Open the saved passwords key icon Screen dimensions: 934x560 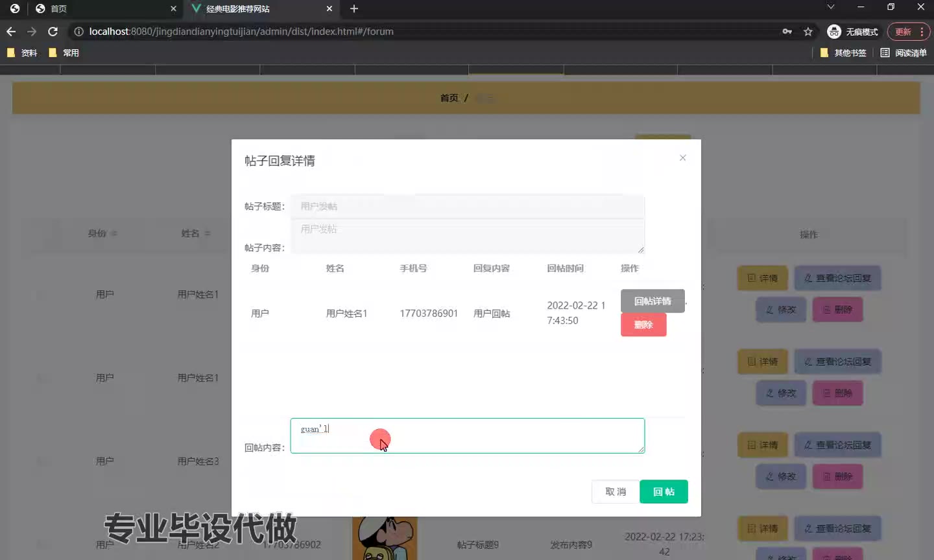787,31
